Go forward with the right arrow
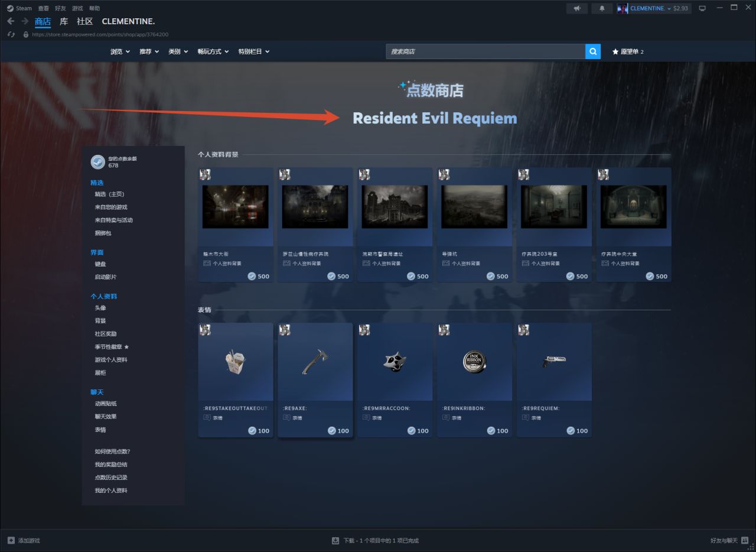This screenshot has height=552, width=756. (x=25, y=21)
